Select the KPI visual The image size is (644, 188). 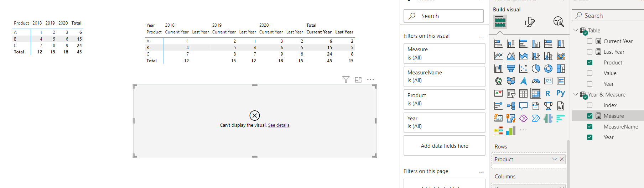[498, 94]
